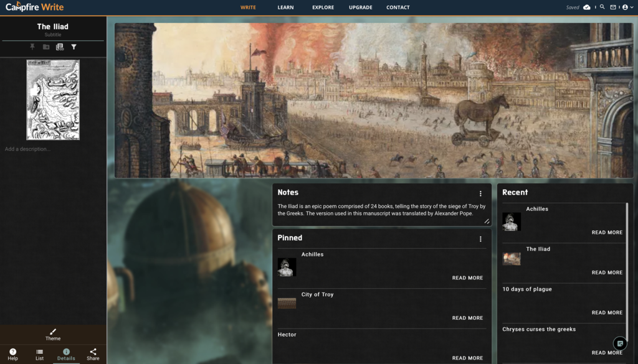Click the pin icon under the title
The image size is (638, 364).
tap(32, 47)
